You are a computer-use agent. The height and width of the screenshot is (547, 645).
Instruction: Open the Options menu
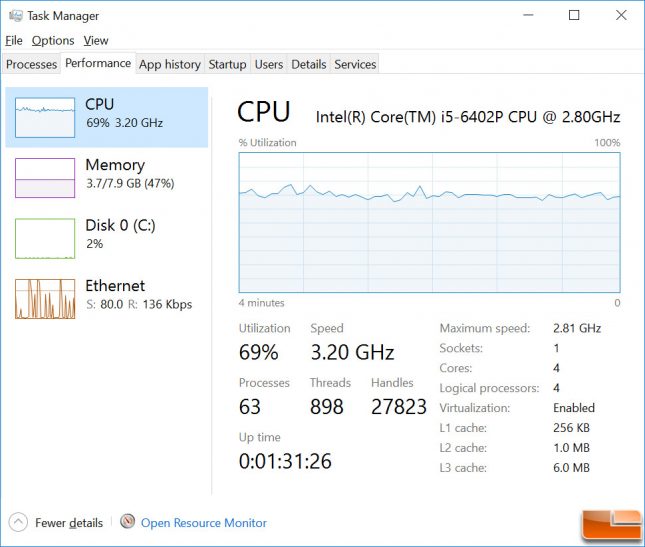point(53,41)
